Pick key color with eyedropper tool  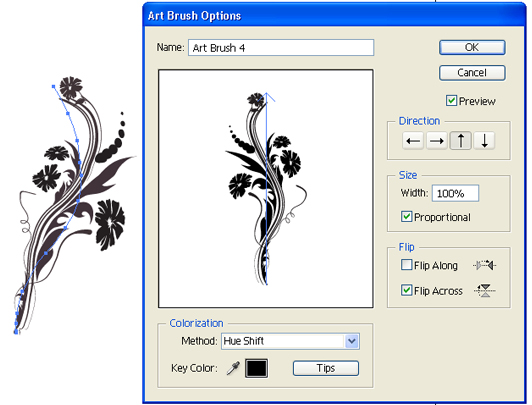click(233, 368)
